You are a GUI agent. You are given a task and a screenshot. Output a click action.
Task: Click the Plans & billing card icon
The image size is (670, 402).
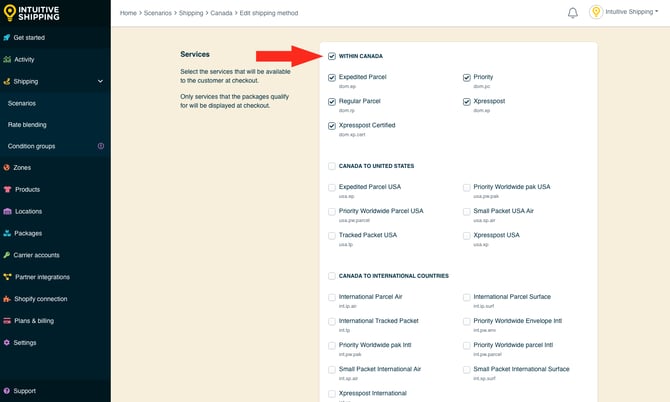click(7, 321)
